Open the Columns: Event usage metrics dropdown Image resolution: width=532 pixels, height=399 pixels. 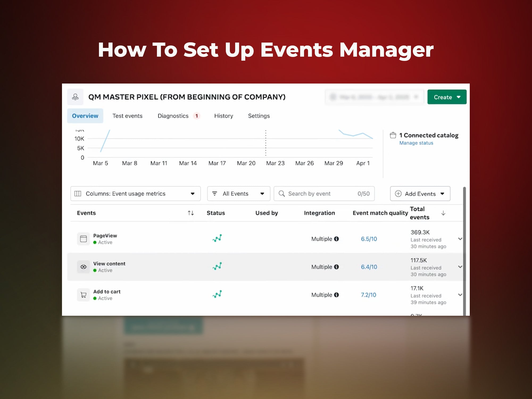coord(135,194)
